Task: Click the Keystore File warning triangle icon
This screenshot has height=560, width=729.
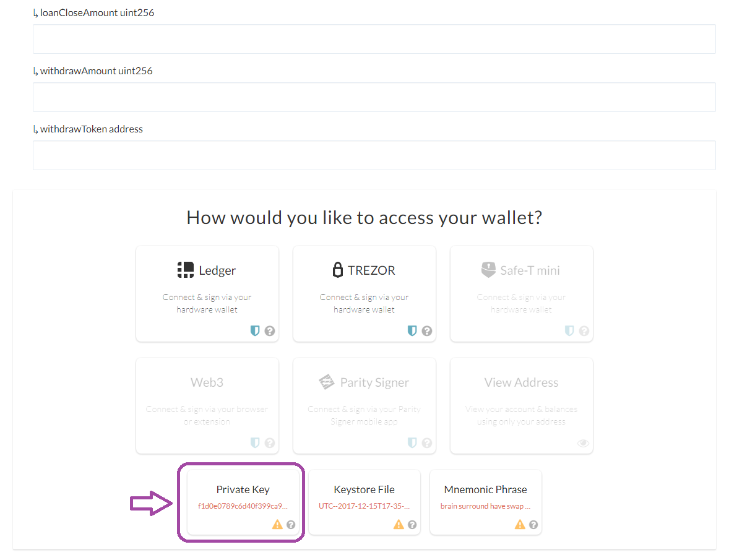Action: (399, 525)
